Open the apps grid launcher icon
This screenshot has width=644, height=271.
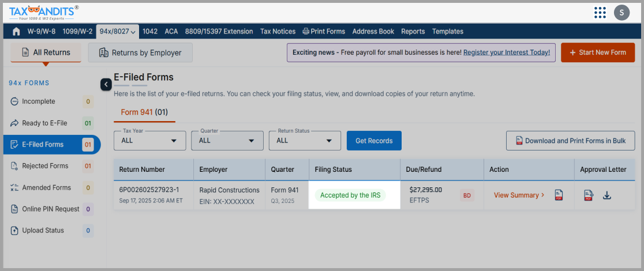click(600, 12)
